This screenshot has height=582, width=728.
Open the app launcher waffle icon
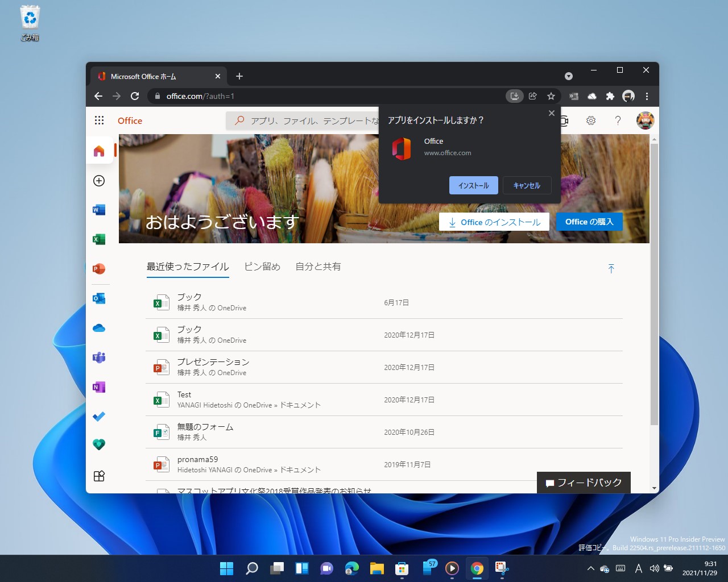pos(99,120)
